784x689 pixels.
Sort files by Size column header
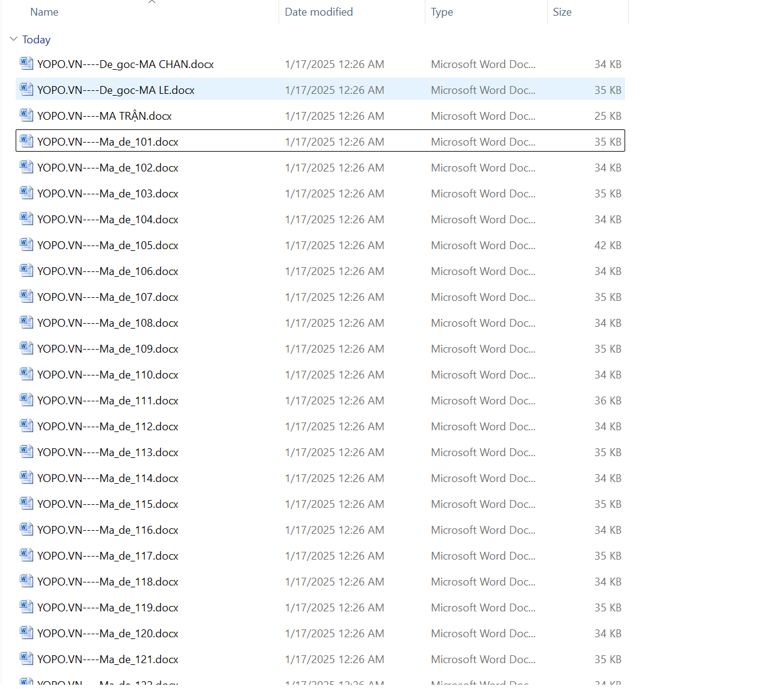(562, 12)
